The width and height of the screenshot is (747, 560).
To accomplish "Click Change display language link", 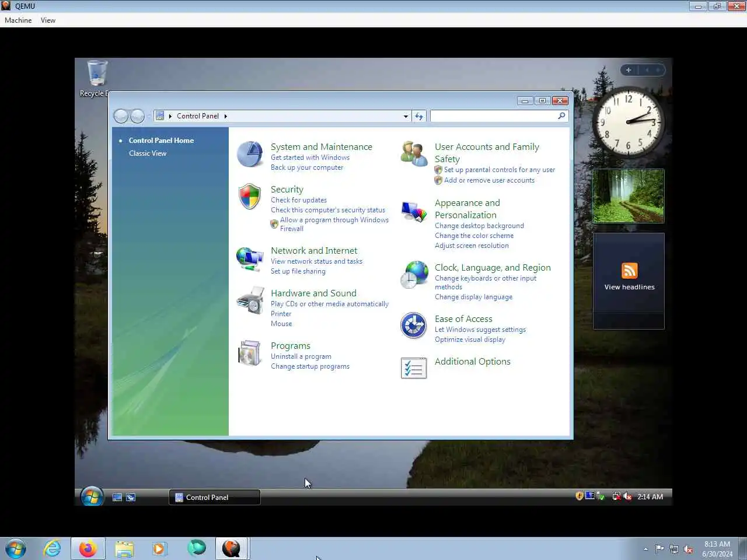I will (x=473, y=297).
